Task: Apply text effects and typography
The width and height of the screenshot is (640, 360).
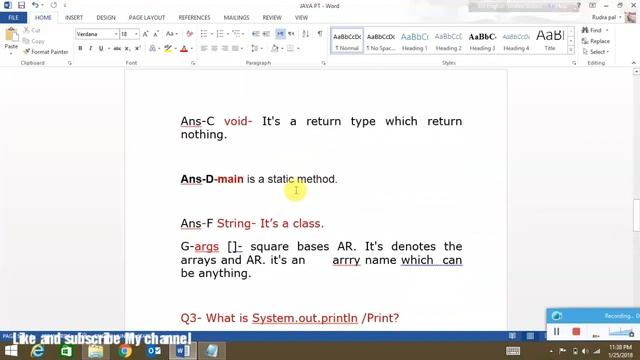Action: 152,49
